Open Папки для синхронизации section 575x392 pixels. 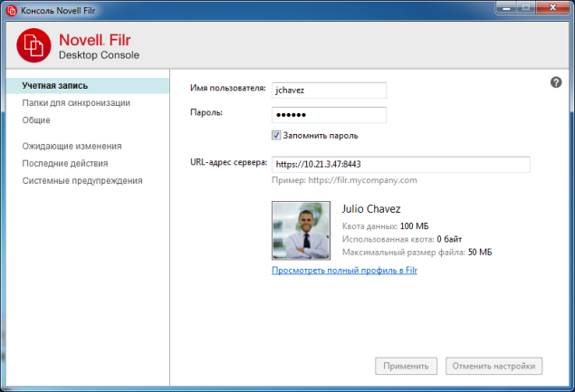[76, 103]
